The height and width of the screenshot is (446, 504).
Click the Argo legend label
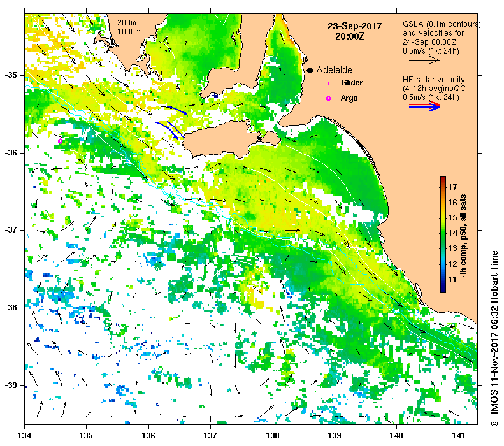(349, 98)
